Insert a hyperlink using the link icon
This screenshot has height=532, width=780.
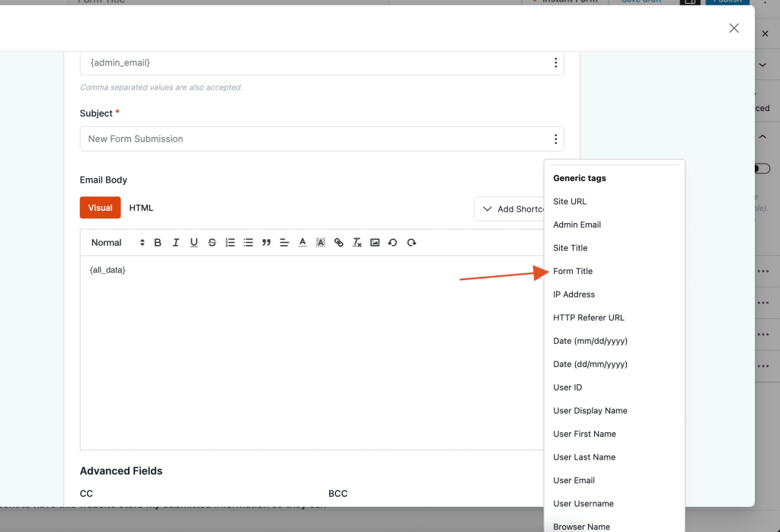pyautogui.click(x=338, y=242)
